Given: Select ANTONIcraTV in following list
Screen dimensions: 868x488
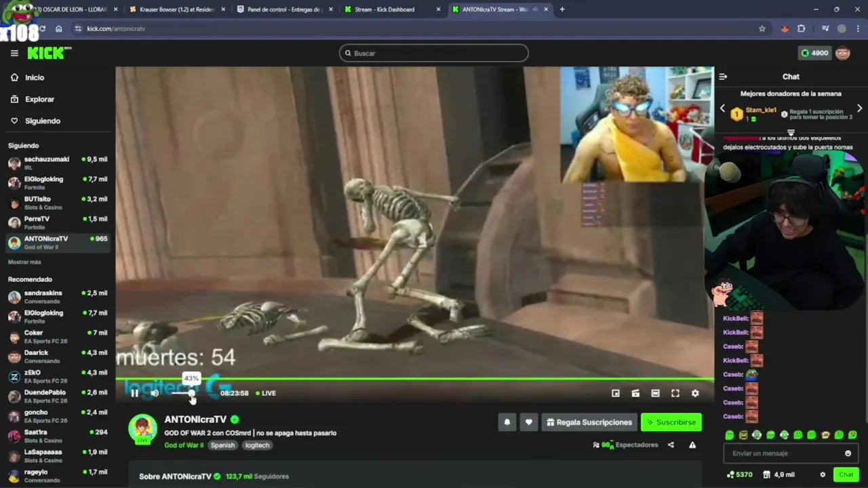Looking at the screenshot, I should point(58,243).
